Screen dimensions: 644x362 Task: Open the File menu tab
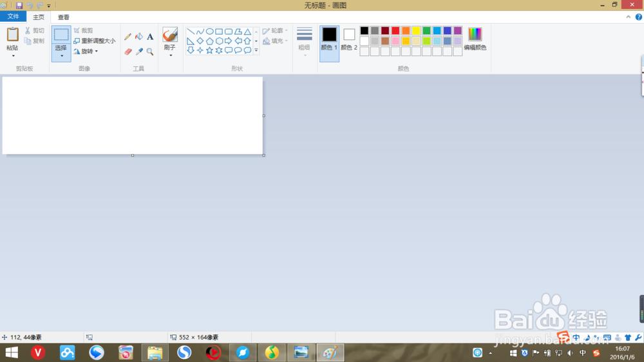[x=13, y=17]
